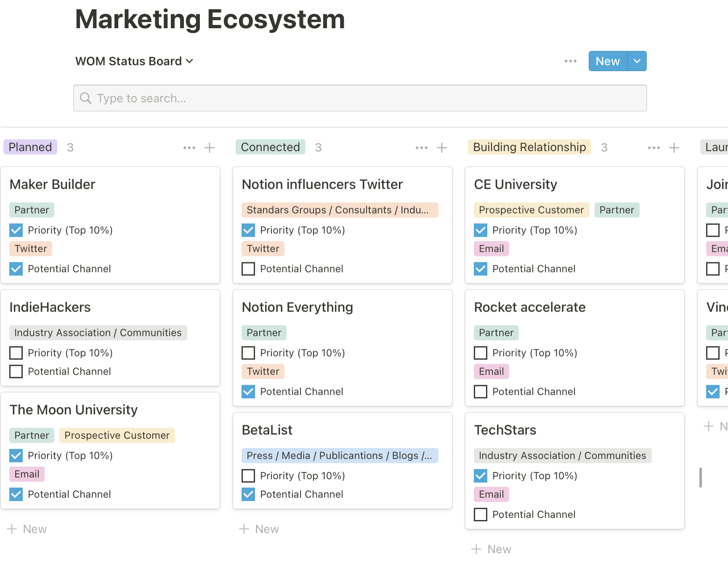Image resolution: width=728 pixels, height=568 pixels.
Task: Click Industry Association tag on TechStars card
Action: 563,456
